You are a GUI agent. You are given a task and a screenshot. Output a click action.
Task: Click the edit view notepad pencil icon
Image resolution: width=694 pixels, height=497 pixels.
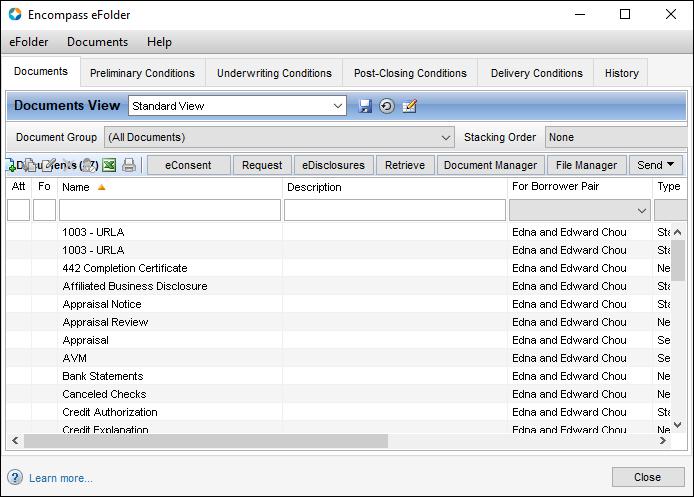coord(409,106)
